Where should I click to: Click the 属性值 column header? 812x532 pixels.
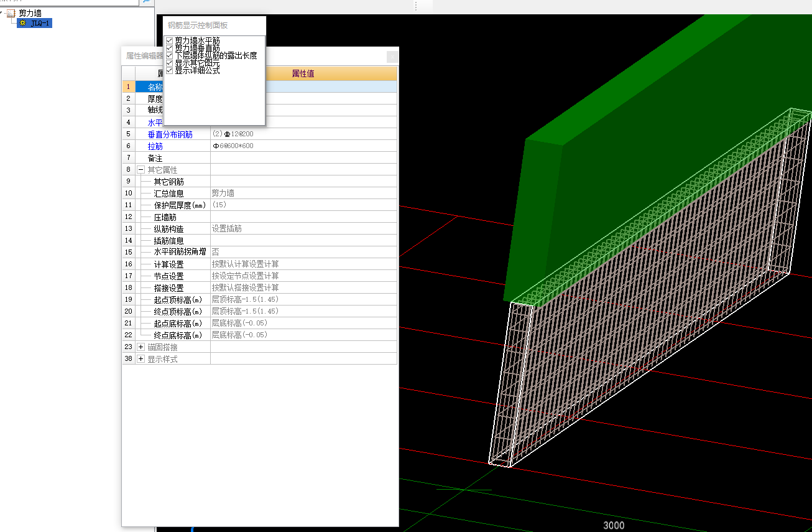point(303,73)
